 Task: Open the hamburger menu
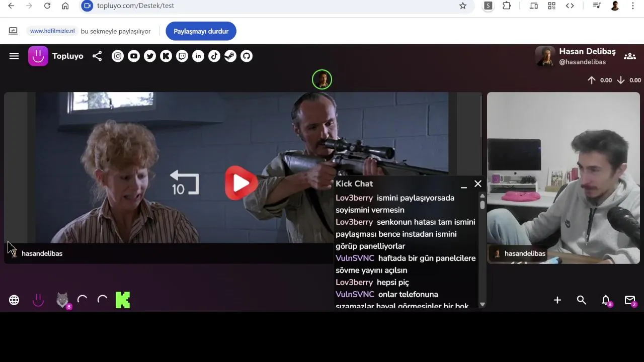coord(14,56)
